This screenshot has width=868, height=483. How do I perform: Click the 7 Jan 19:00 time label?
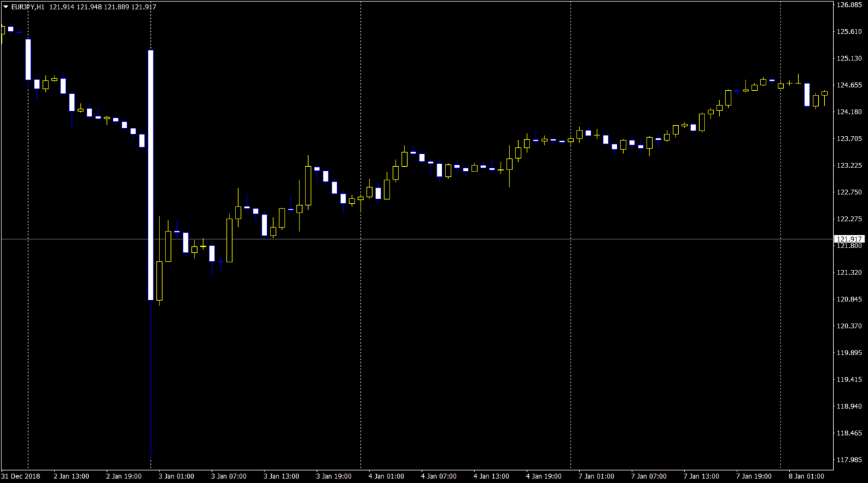754,476
